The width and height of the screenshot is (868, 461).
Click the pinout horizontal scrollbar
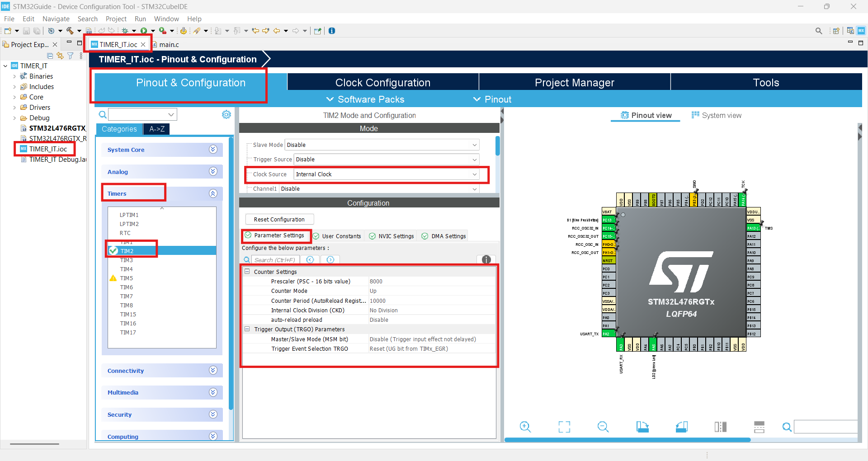coord(627,440)
